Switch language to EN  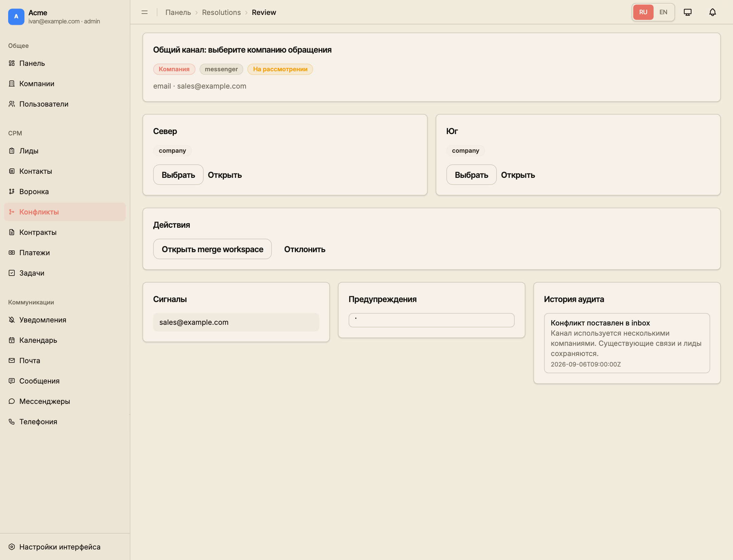tap(663, 12)
